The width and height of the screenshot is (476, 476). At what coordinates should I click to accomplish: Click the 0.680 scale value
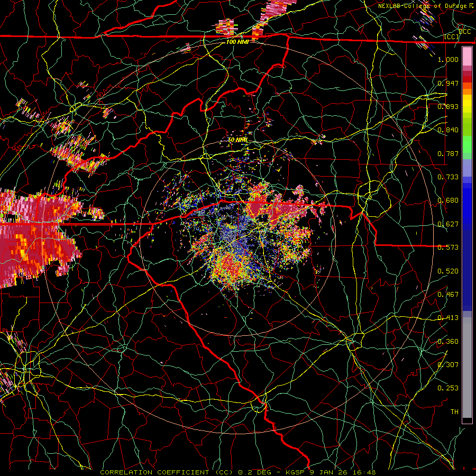pyautogui.click(x=448, y=200)
